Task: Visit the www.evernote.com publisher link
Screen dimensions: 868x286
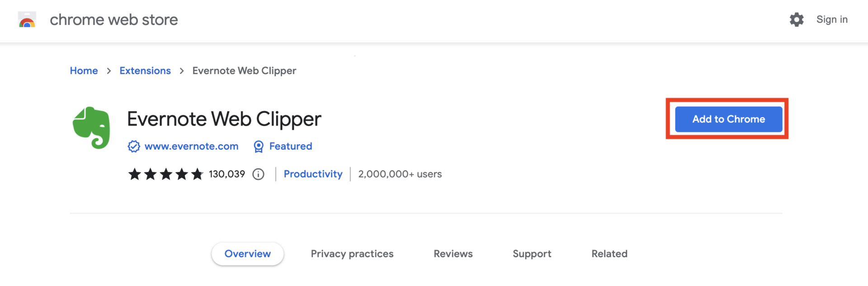Action: 191,146
